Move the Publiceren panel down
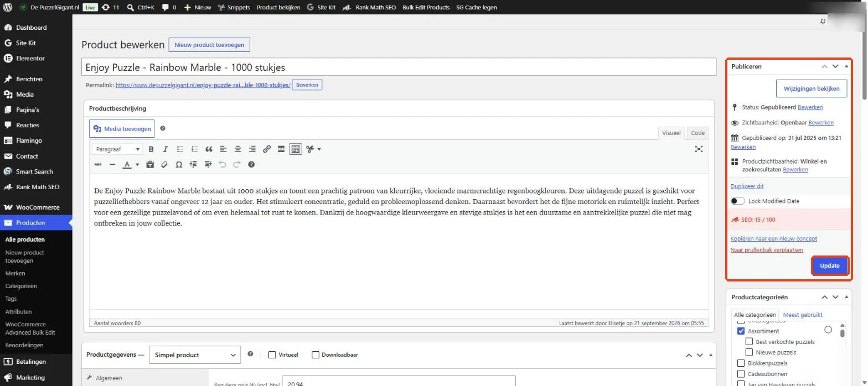Image resolution: width=868 pixels, height=386 pixels. tap(835, 66)
